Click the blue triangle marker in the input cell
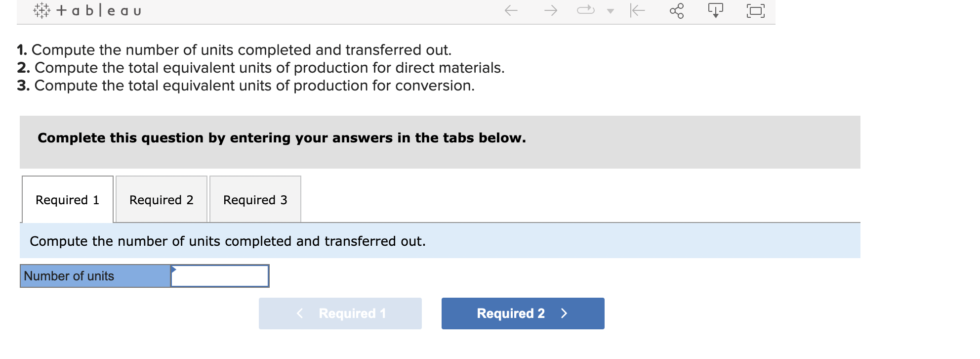This screenshot has width=980, height=359. (x=173, y=269)
